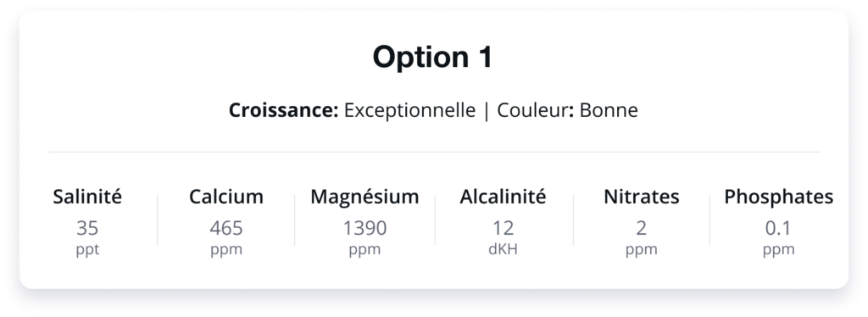Select the magnesium value 1390
Screen dimensions: 868x317
tap(364, 228)
